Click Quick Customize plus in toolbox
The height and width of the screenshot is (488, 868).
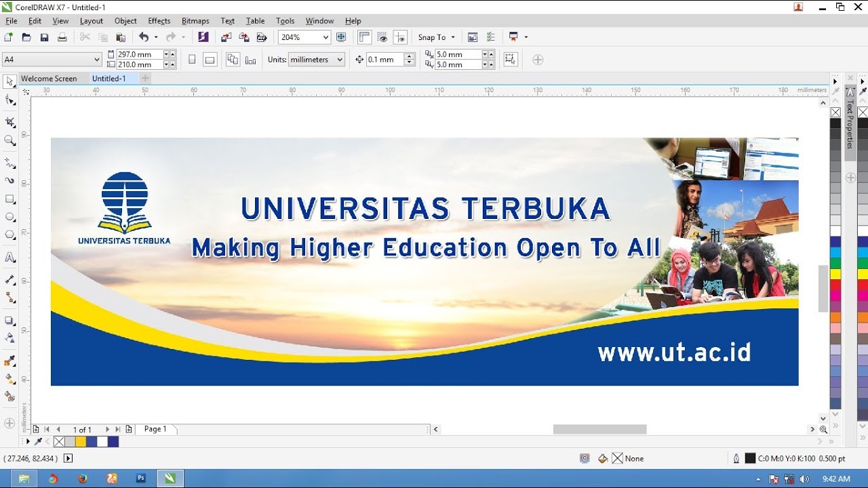coord(9,423)
